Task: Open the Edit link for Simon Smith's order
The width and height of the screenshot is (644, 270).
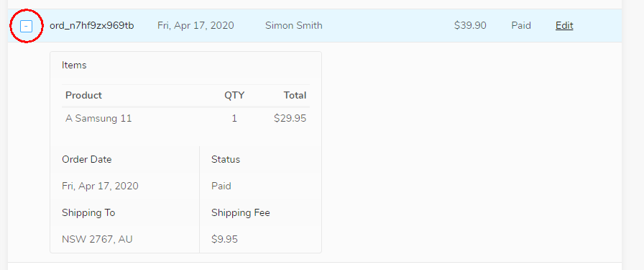Action: (564, 25)
